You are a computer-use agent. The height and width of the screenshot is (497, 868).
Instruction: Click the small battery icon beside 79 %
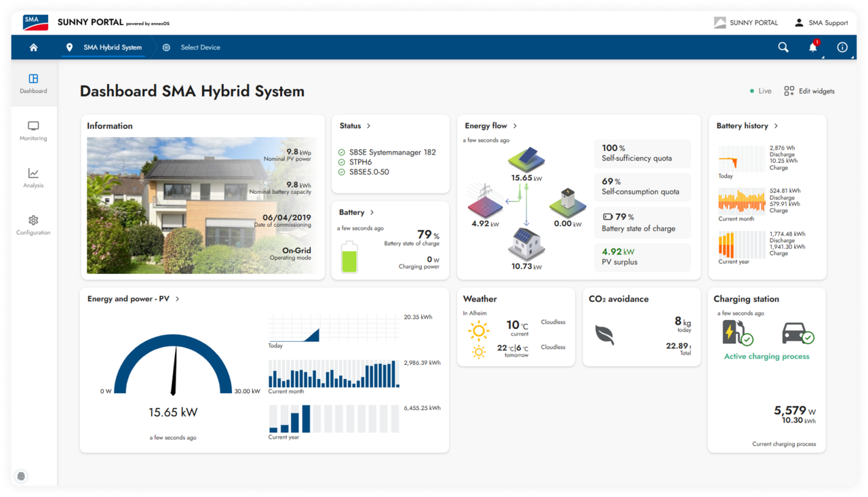[x=608, y=217]
